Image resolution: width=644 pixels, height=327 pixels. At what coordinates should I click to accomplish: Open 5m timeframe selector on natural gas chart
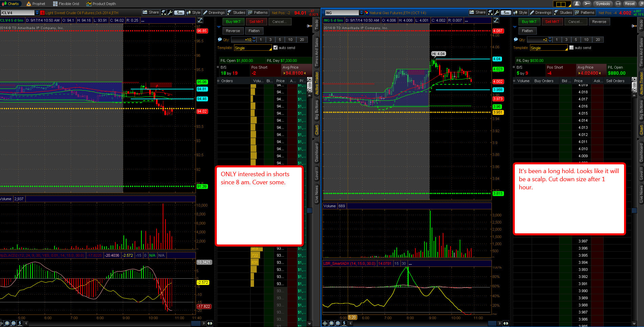[506, 13]
